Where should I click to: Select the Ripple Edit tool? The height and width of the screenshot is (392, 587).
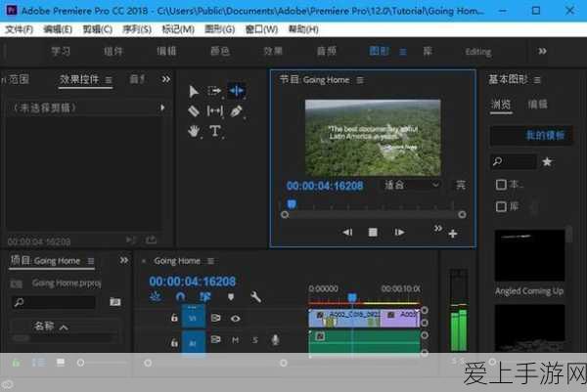pyautogui.click(x=237, y=91)
